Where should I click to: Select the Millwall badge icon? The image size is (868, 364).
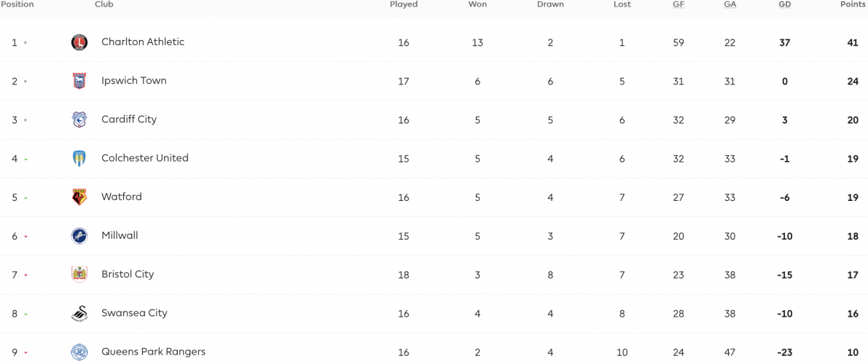[79, 236]
